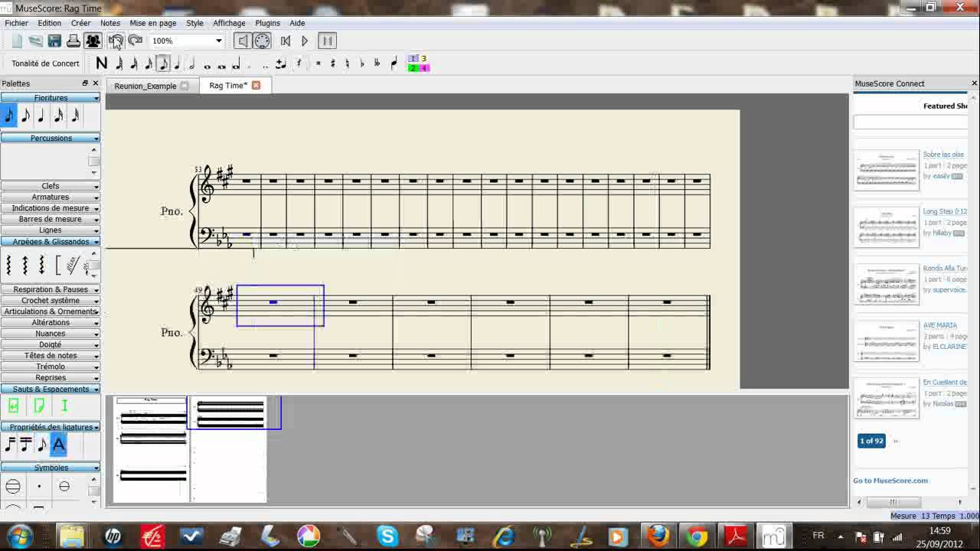This screenshot has width=980, height=551.
Task: Select the half note duration
Action: (192, 64)
